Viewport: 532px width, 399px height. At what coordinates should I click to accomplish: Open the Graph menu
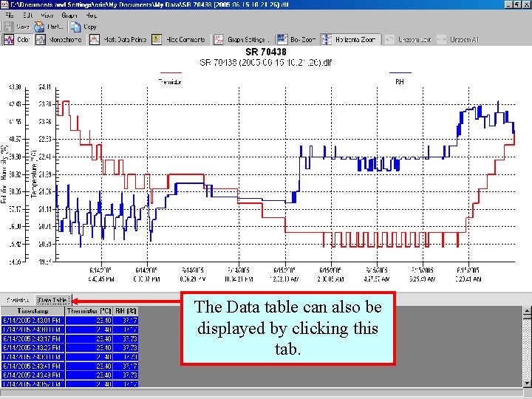point(69,16)
